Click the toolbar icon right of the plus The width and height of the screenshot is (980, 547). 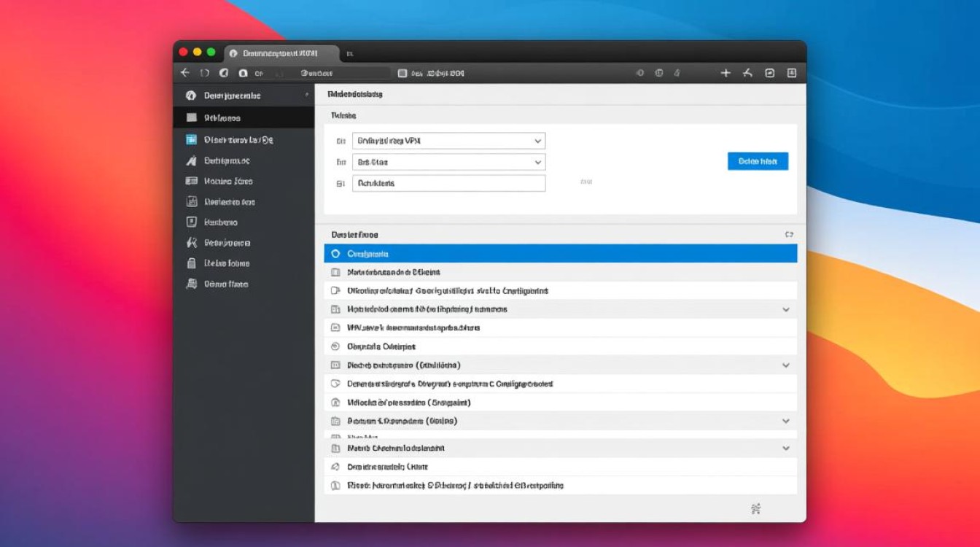click(747, 73)
